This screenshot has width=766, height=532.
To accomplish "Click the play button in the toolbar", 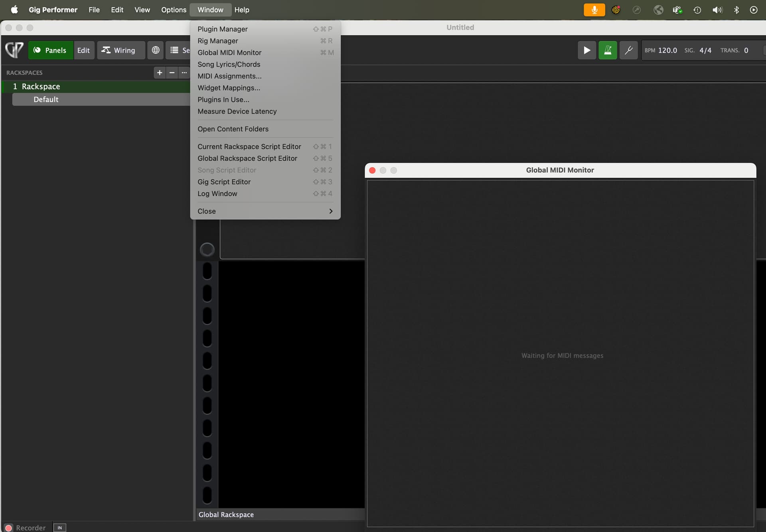I will (x=587, y=50).
